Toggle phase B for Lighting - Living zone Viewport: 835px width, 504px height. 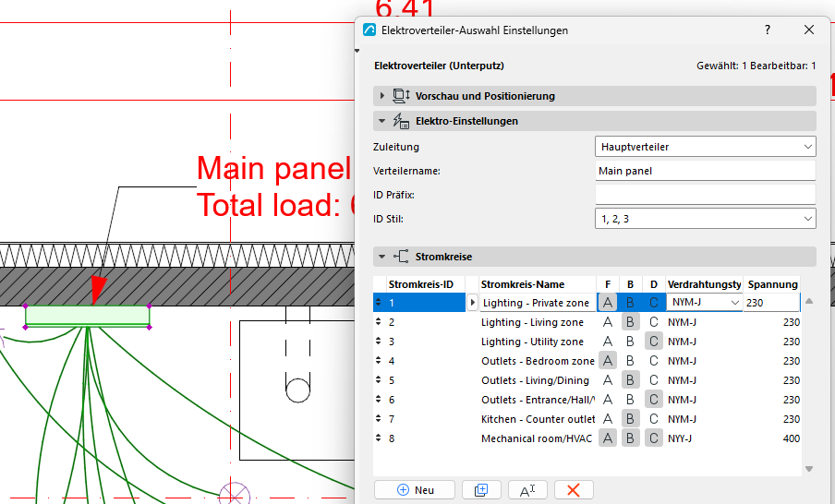631,322
